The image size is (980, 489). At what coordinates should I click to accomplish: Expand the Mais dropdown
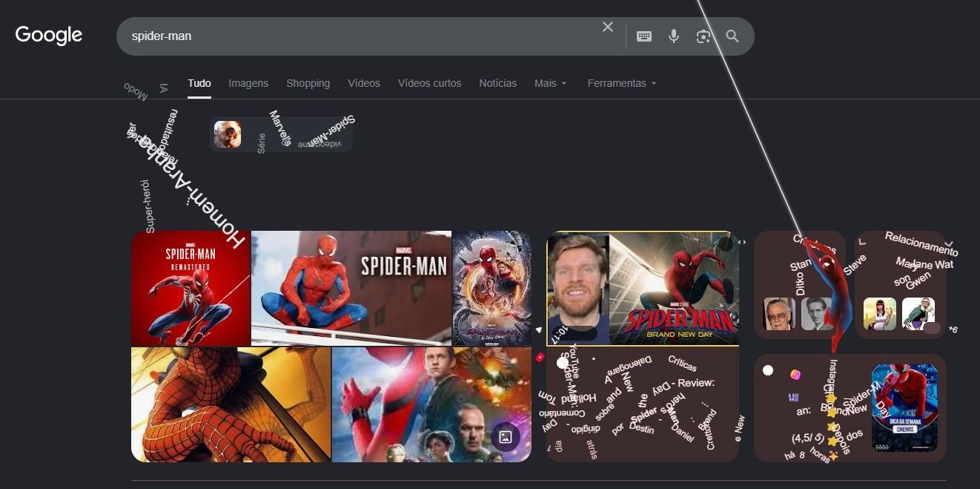550,83
